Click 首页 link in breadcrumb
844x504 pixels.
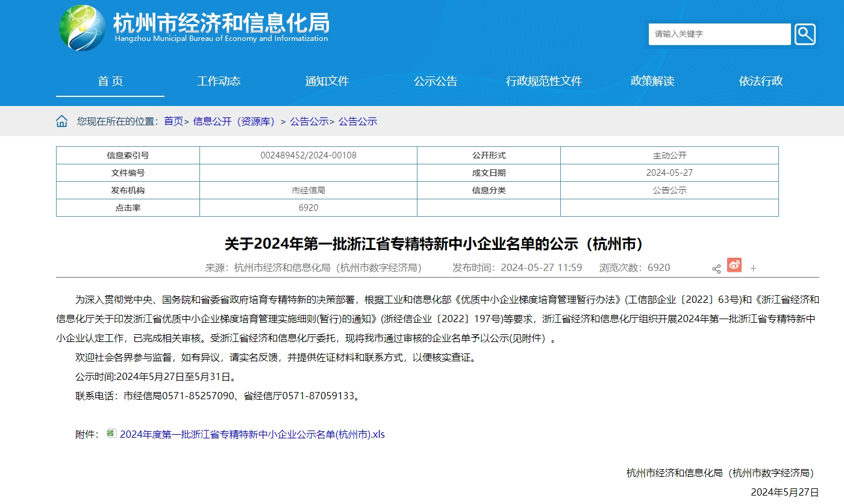(173, 122)
